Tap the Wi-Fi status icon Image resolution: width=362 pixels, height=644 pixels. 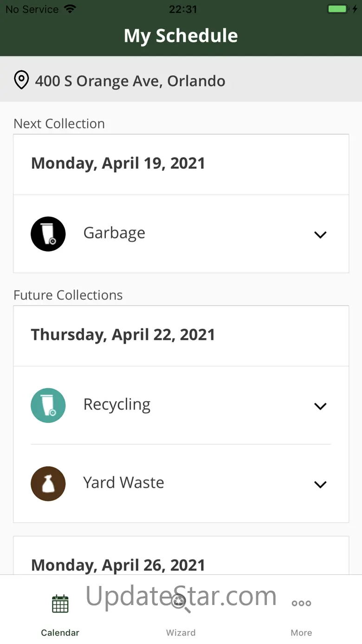(x=70, y=9)
